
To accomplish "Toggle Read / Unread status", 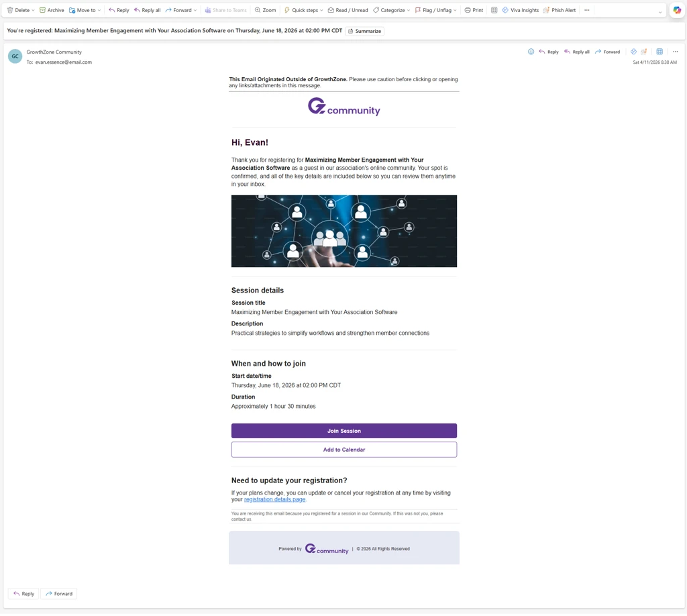I will coord(348,10).
